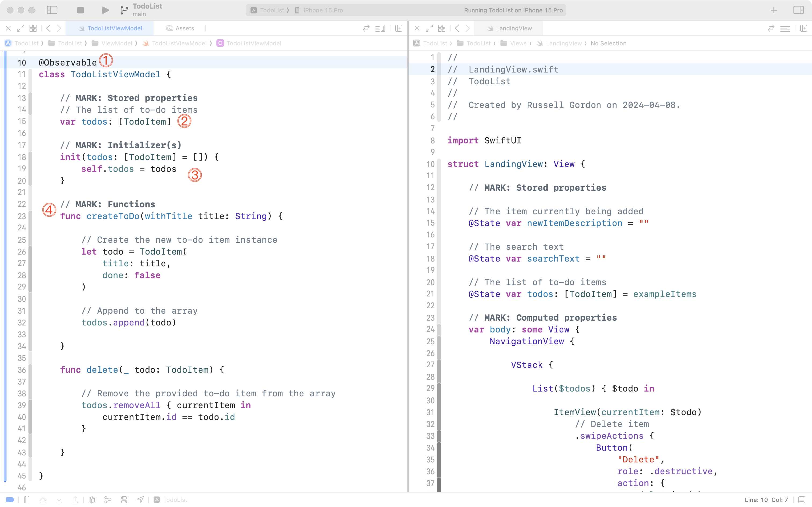The height and width of the screenshot is (507, 812).
Task: Open the Debug View Hierarchy tool
Action: pos(92,500)
